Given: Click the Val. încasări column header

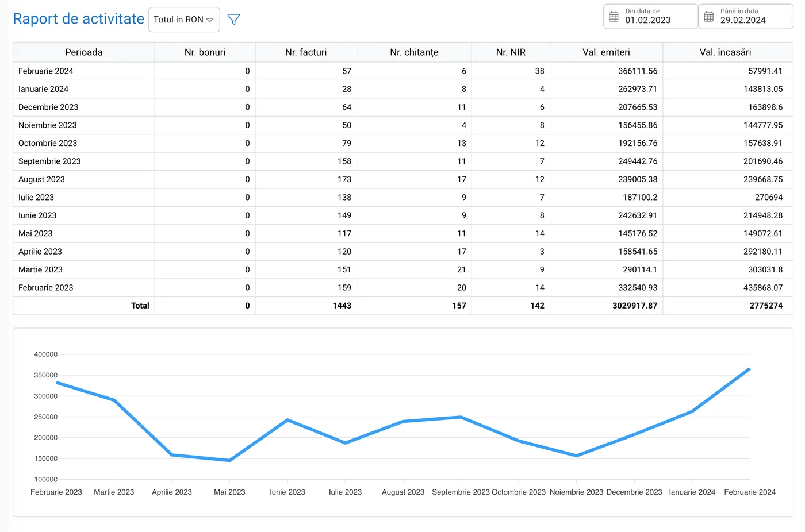Looking at the screenshot, I should [725, 52].
